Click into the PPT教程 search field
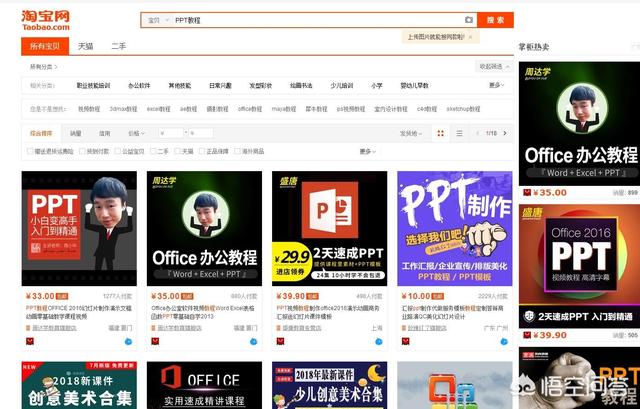 (x=318, y=20)
